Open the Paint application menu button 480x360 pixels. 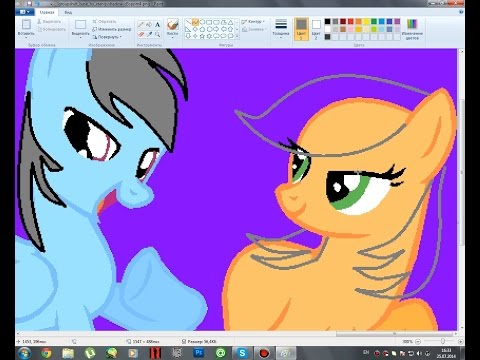(25, 12)
